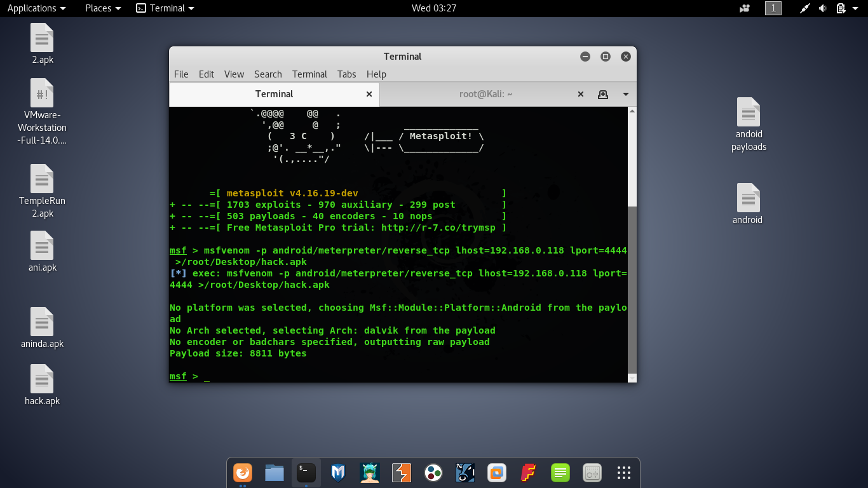The image size is (868, 488).
Task: Switch to workspace 1 indicator
Action: pos(773,8)
